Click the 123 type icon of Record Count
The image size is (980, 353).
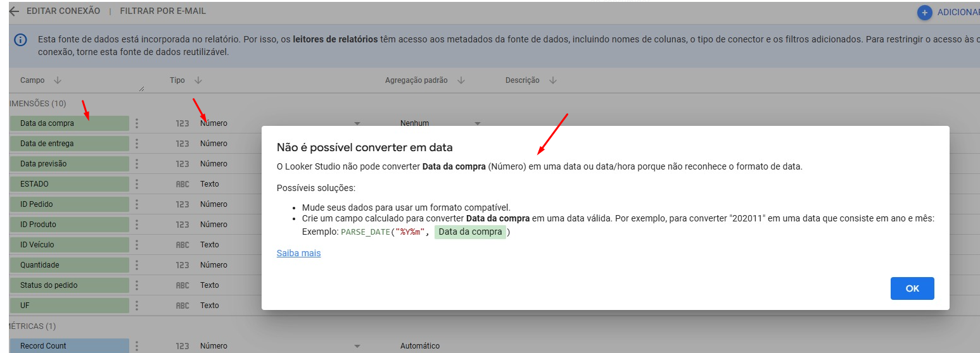[182, 346]
